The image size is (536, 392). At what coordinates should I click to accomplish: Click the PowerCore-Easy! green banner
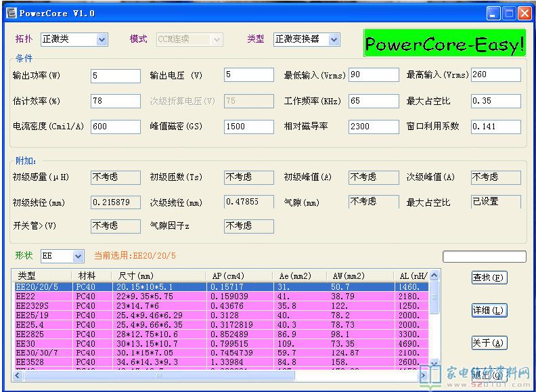pos(445,43)
